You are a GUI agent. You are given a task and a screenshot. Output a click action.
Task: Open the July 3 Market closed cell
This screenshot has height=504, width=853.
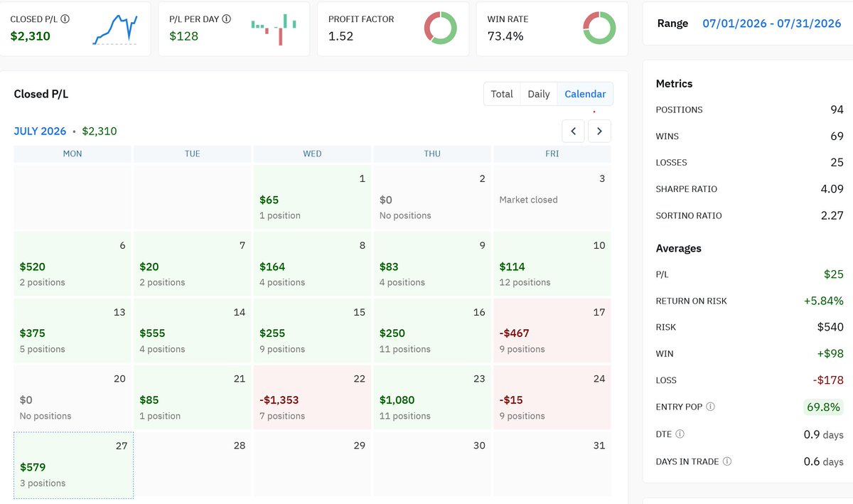[552, 198]
